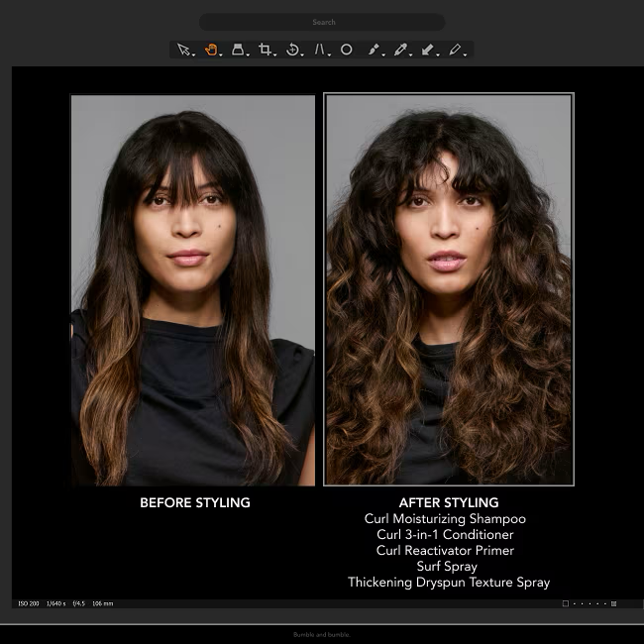Select the Before Styling photo
644x644 pixels.
tap(193, 290)
